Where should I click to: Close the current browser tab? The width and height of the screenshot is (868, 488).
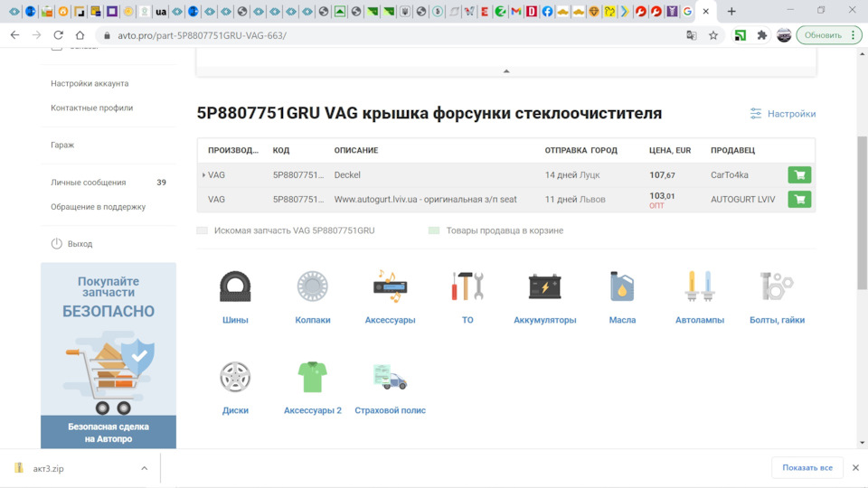click(x=706, y=11)
